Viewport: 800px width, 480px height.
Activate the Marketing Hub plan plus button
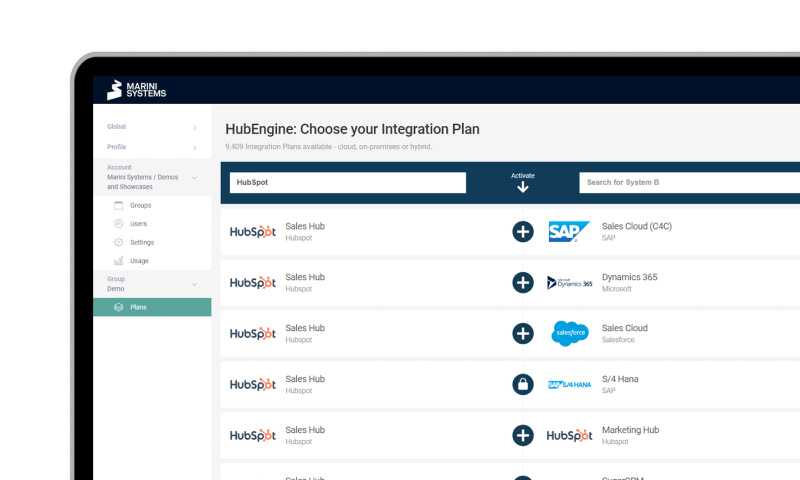[x=522, y=436]
